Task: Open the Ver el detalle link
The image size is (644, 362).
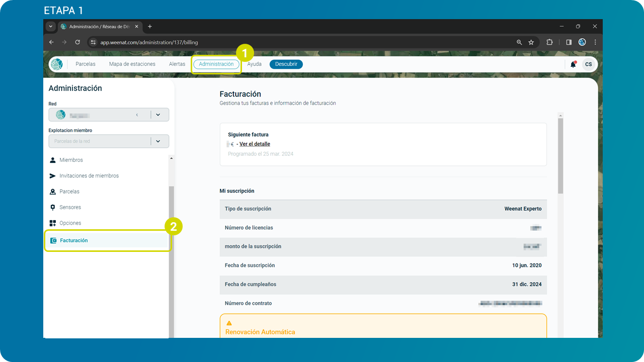Action: (x=255, y=144)
